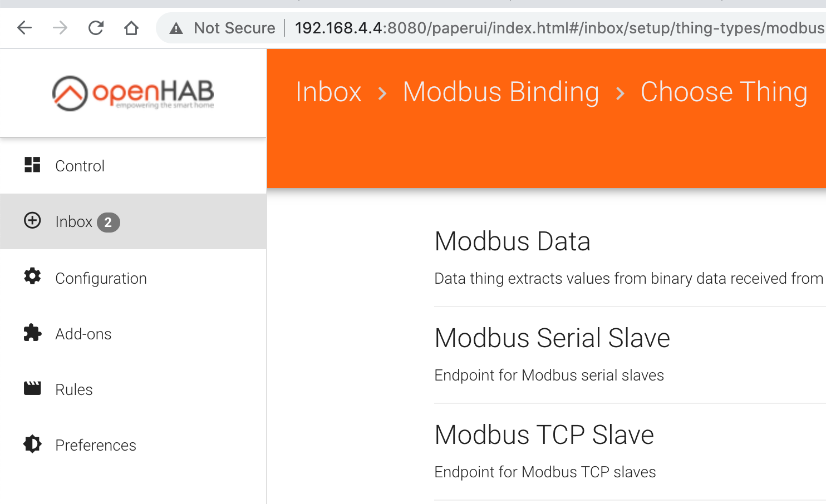
Task: Click the Configuration gear icon
Action: (32, 276)
